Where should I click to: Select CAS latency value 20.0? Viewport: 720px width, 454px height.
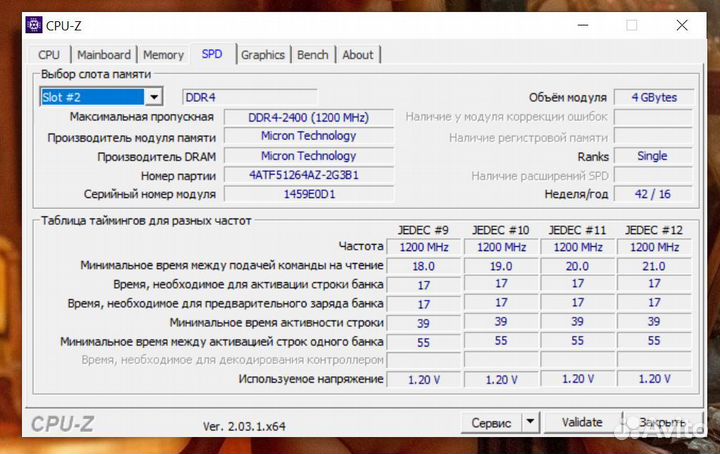click(x=577, y=266)
